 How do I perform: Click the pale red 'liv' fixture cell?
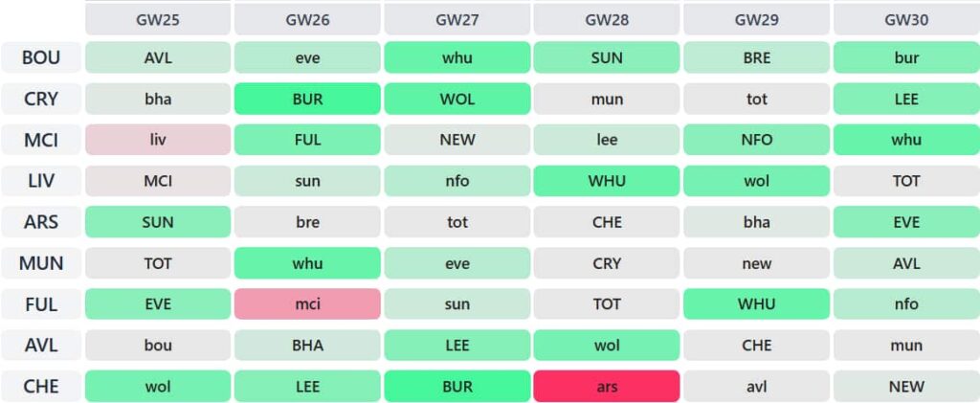click(158, 140)
